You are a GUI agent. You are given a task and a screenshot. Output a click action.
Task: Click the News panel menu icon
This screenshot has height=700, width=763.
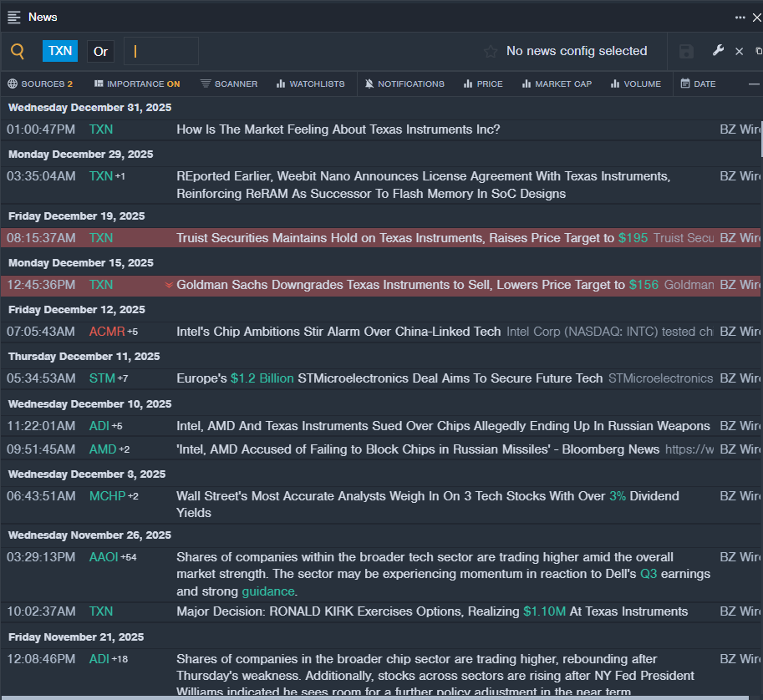(x=14, y=17)
